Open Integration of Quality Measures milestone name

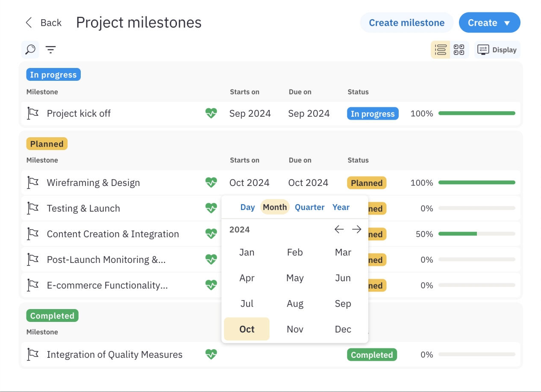[115, 354]
